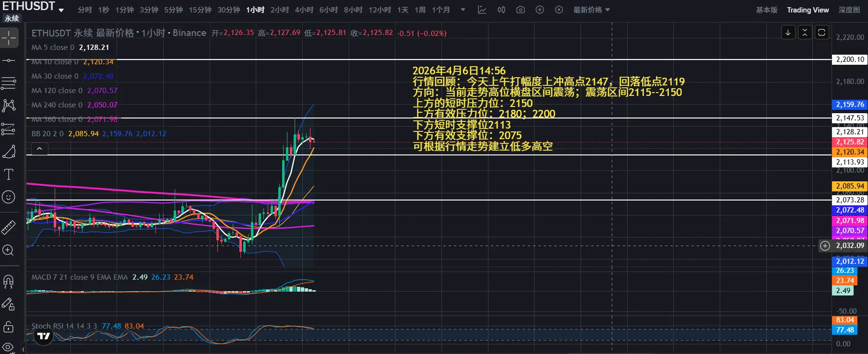Image resolution: width=868 pixels, height=354 pixels.
Task: Click the TradingView logo
Action: tap(44, 336)
